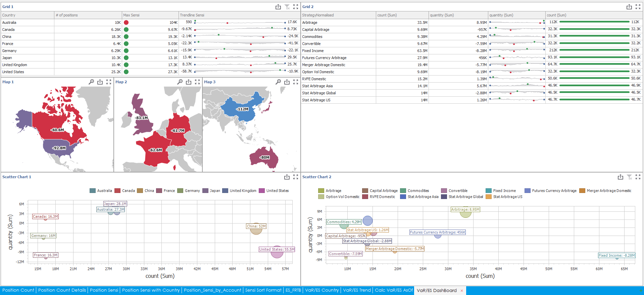Viewport: 644px width, 295px height.
Task: Sort Grid 1 by the Country column header
Action: (27, 15)
